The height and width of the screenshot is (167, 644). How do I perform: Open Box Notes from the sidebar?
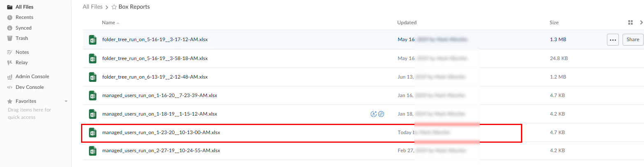click(22, 52)
